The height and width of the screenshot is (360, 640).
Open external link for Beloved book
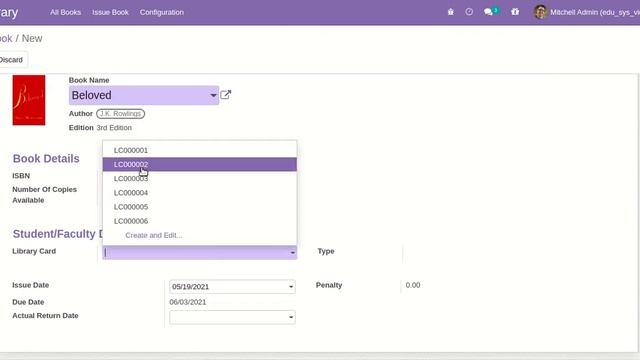(226, 95)
